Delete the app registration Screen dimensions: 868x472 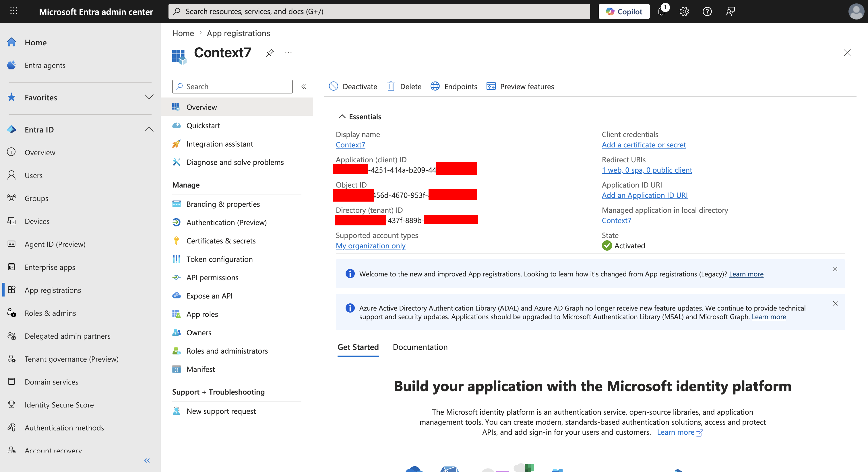coord(404,87)
